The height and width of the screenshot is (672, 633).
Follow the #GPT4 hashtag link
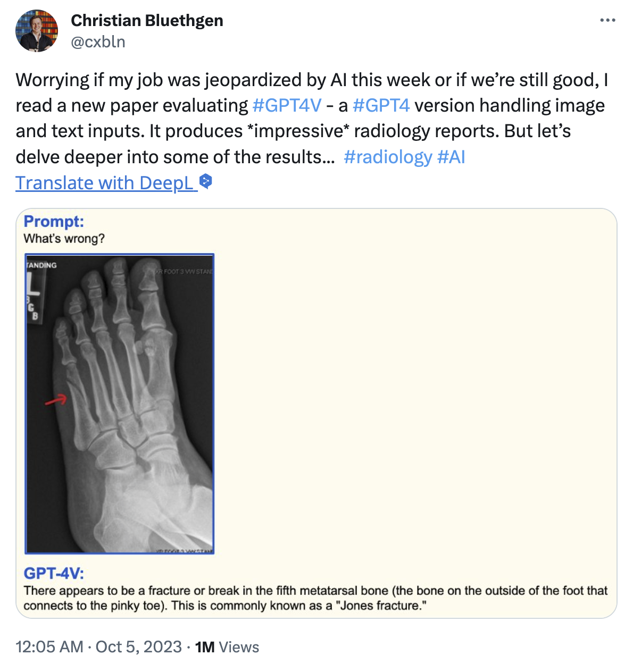click(x=381, y=105)
